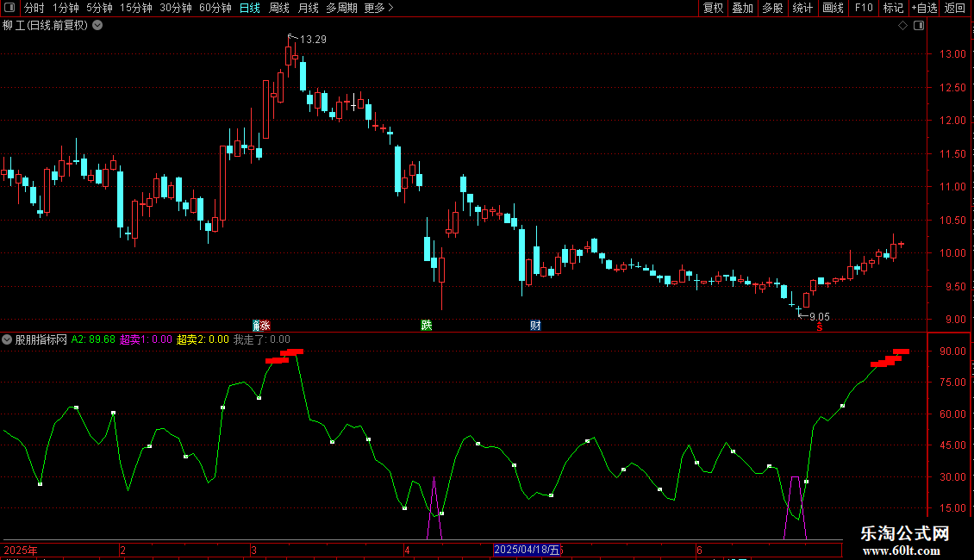Click the 2025/04/18 date label
Image resolution: width=974 pixels, height=560 pixels.
click(527, 550)
